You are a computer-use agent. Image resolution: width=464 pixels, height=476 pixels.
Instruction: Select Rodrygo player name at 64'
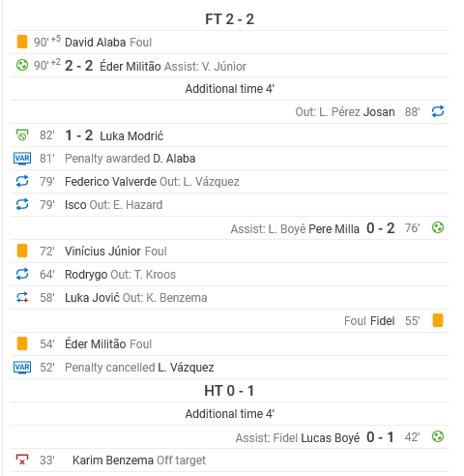86,275
